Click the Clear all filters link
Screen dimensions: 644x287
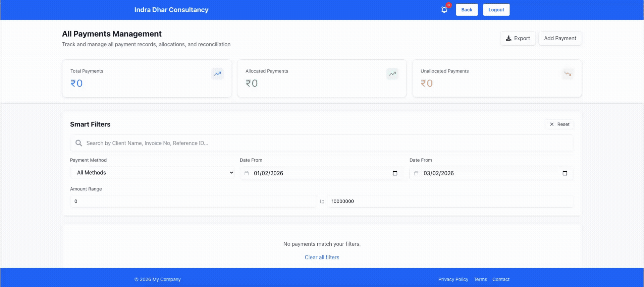click(x=322, y=257)
